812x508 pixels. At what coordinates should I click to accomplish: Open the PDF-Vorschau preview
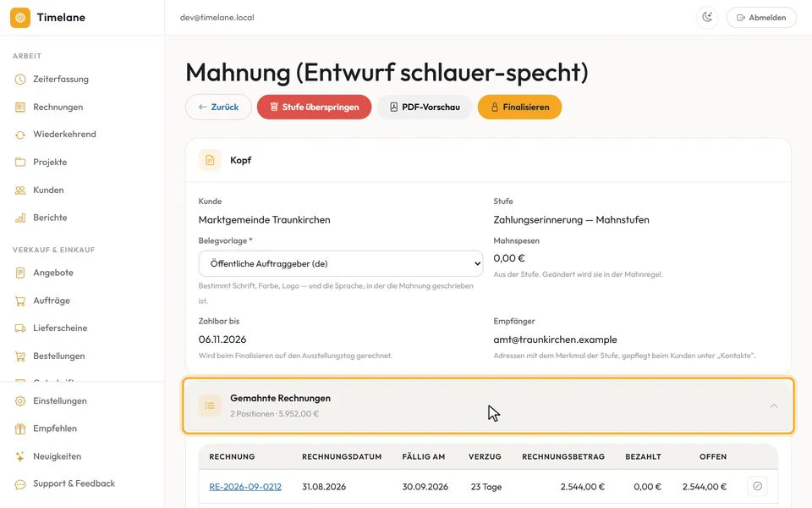pos(425,108)
